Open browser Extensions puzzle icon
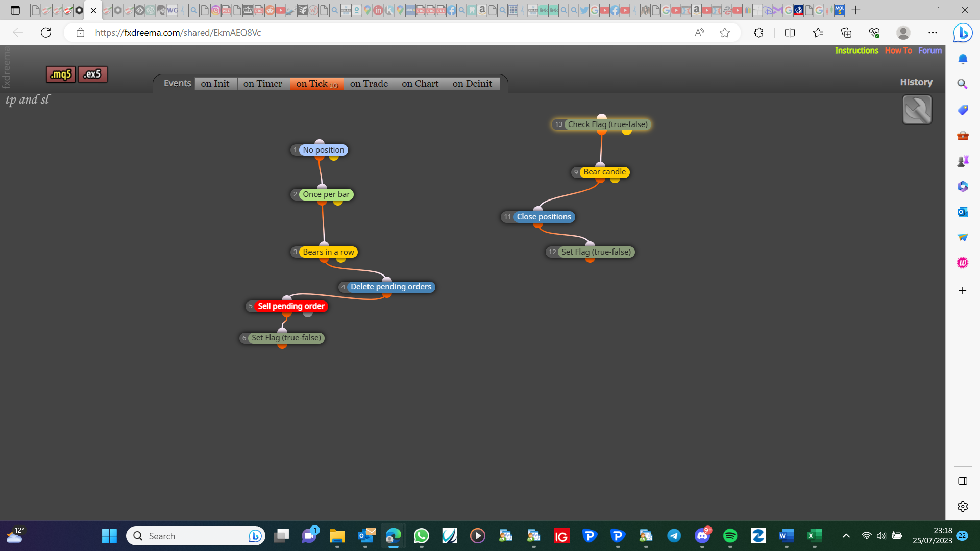 [x=758, y=33]
